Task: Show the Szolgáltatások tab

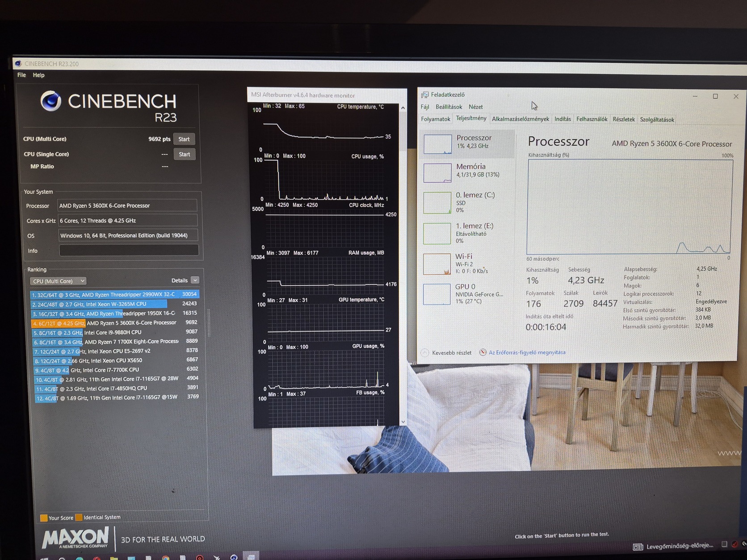Action: coord(657,120)
